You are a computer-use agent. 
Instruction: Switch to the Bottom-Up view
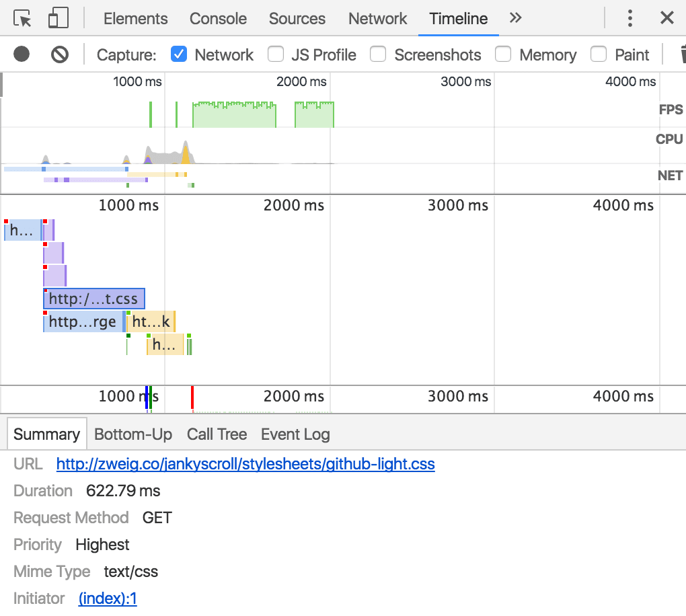pos(132,434)
